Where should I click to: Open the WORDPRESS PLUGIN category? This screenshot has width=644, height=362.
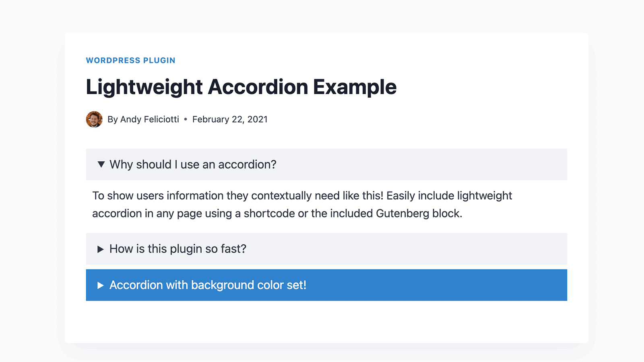coord(130,60)
